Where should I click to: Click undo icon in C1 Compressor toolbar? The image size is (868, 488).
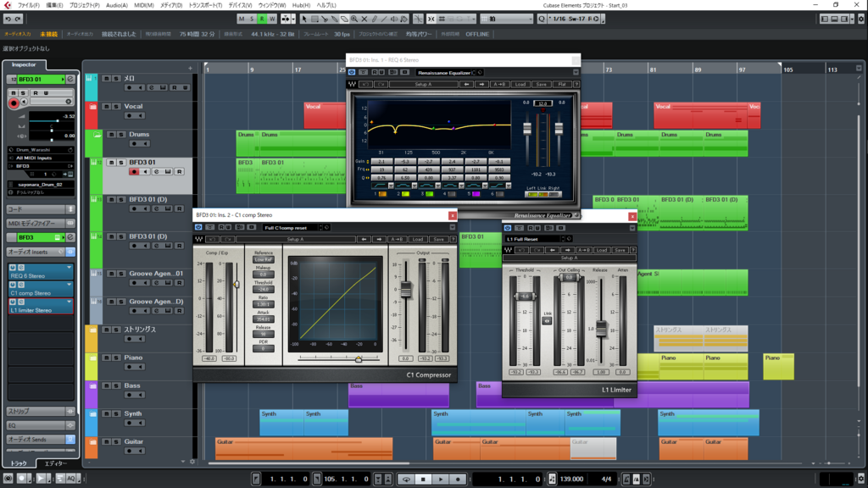(212, 239)
